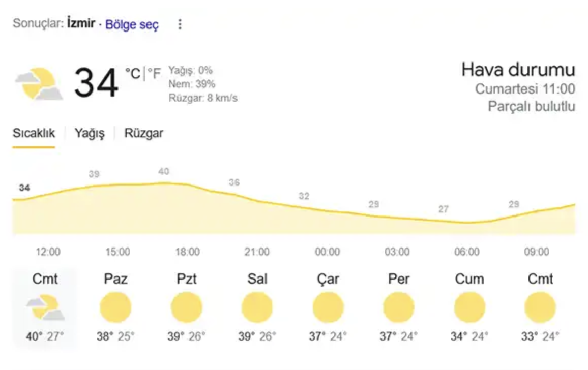
Task: Expand the final Cmt day forecast
Action: [x=541, y=305]
